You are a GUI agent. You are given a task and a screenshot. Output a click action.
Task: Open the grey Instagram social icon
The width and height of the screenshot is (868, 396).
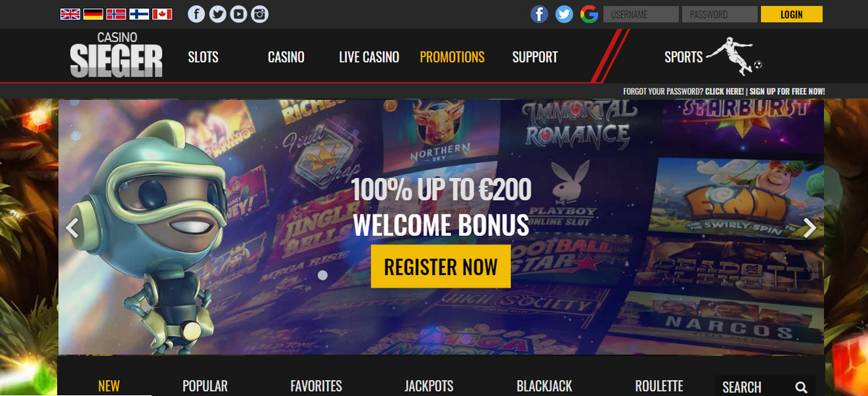point(260,14)
